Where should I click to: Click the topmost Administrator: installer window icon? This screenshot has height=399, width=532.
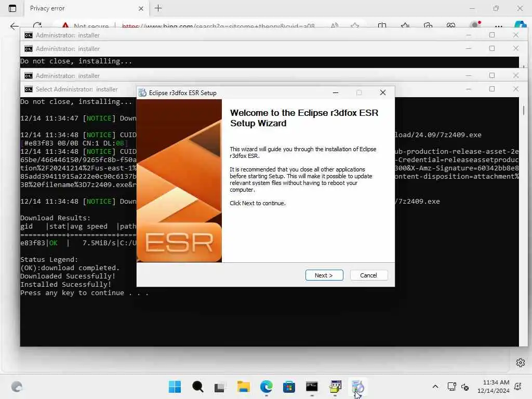click(x=29, y=35)
